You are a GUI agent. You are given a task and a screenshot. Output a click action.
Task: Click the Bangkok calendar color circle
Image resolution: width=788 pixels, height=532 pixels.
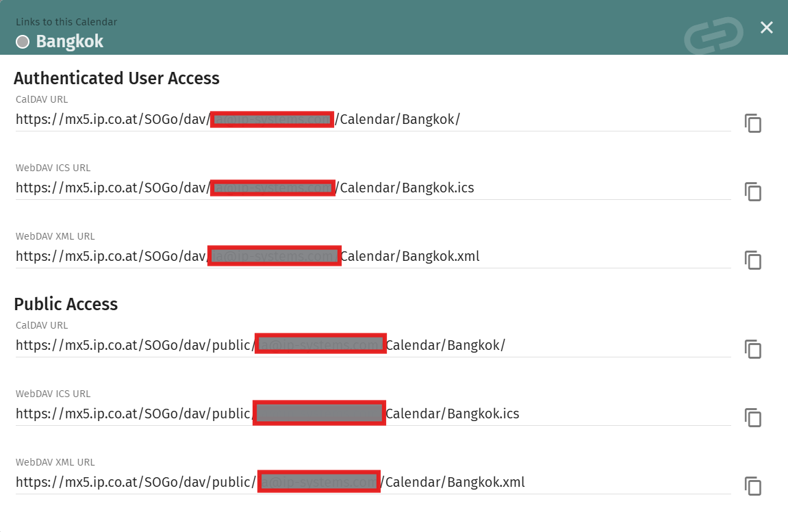click(23, 42)
